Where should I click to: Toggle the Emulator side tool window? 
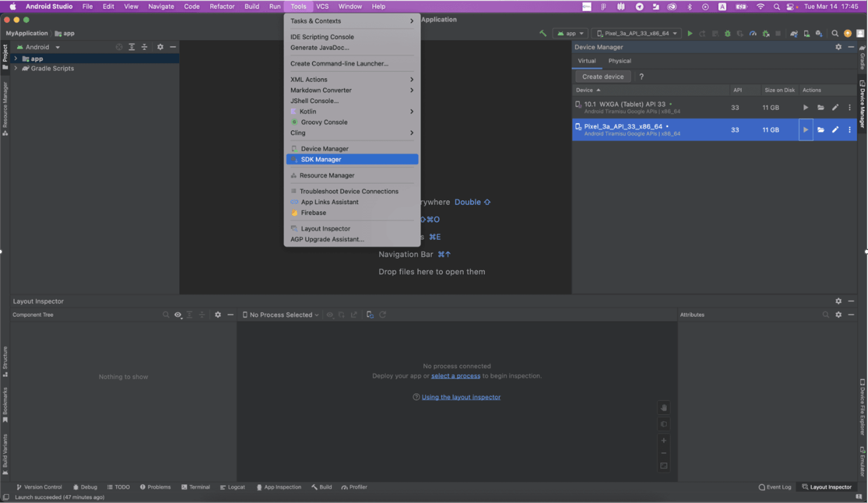863,462
